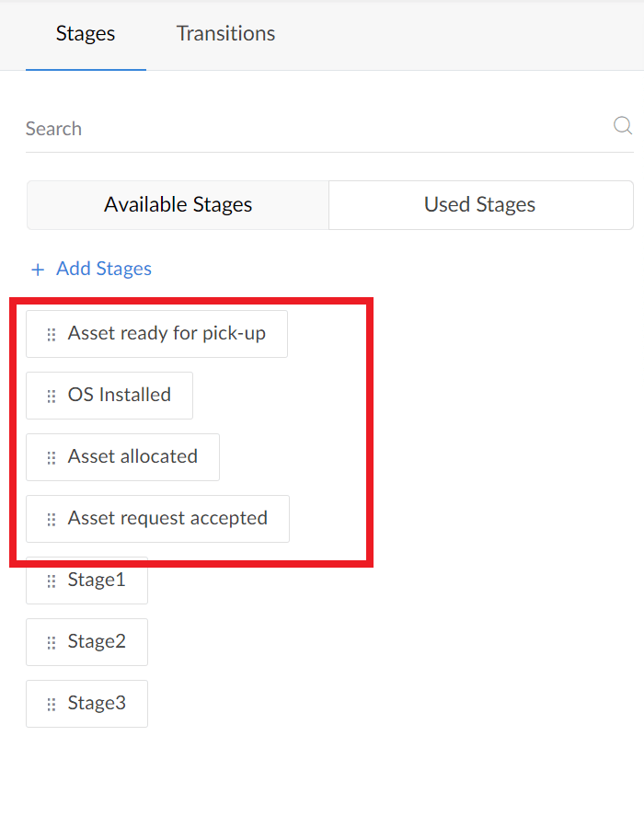
Task: Open the Stages tab
Action: click(86, 34)
